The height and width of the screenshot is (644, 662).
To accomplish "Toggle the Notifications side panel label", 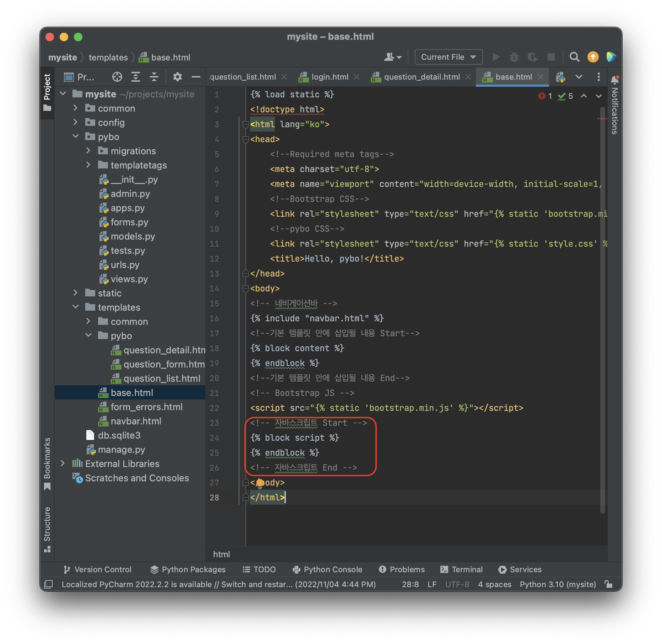I will coord(615,111).
